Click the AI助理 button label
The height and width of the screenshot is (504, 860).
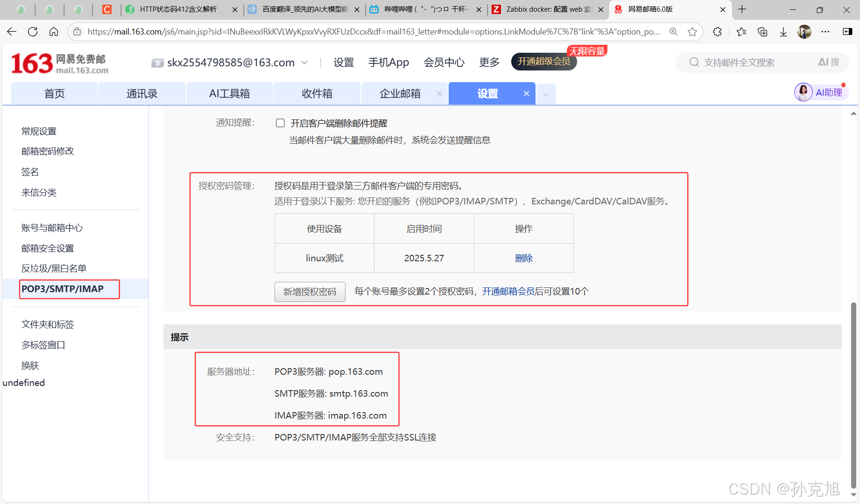coord(829,92)
